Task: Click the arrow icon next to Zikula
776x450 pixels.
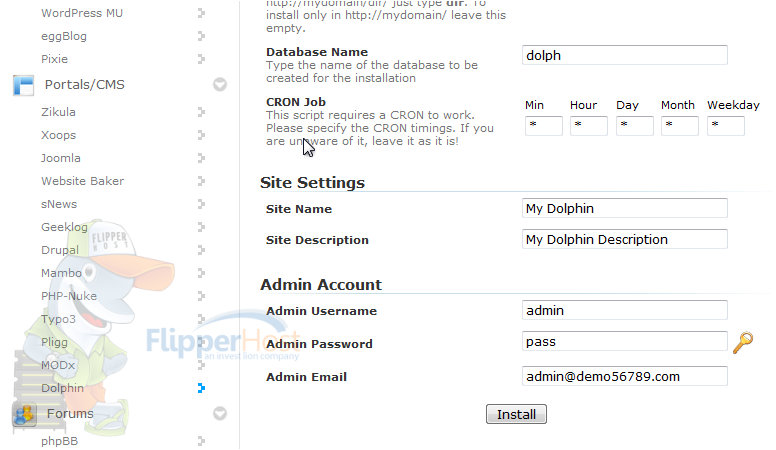Action: 201,112
